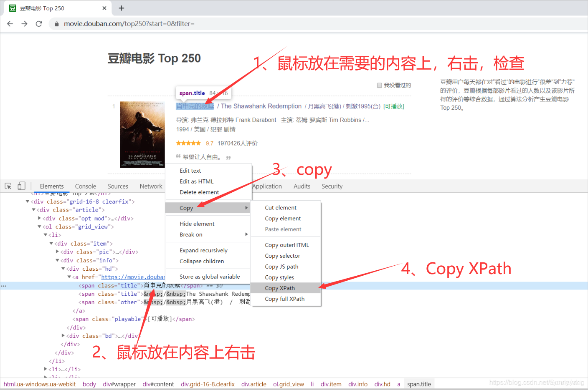
Task: Click the Shawshank Redemption poster thumbnail
Action: pyautogui.click(x=142, y=135)
